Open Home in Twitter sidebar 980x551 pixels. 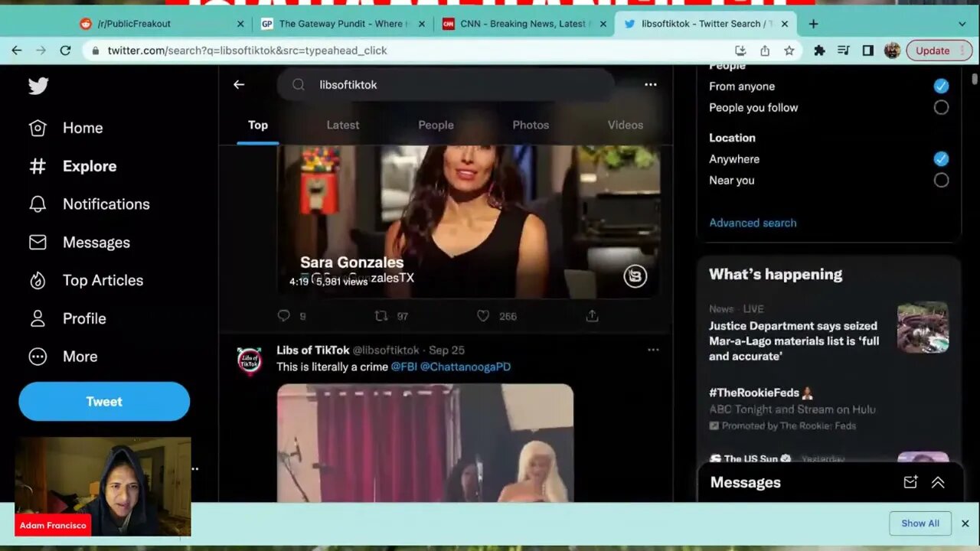pos(66,128)
